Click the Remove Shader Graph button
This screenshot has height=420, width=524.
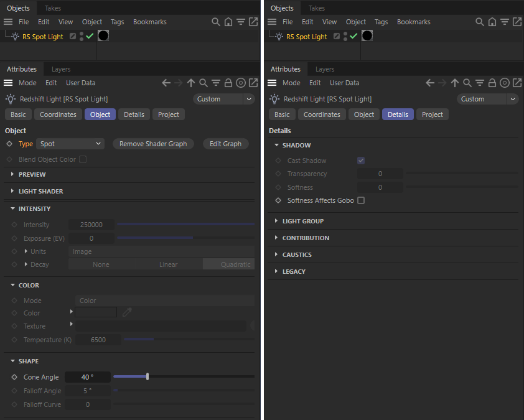pyautogui.click(x=153, y=144)
